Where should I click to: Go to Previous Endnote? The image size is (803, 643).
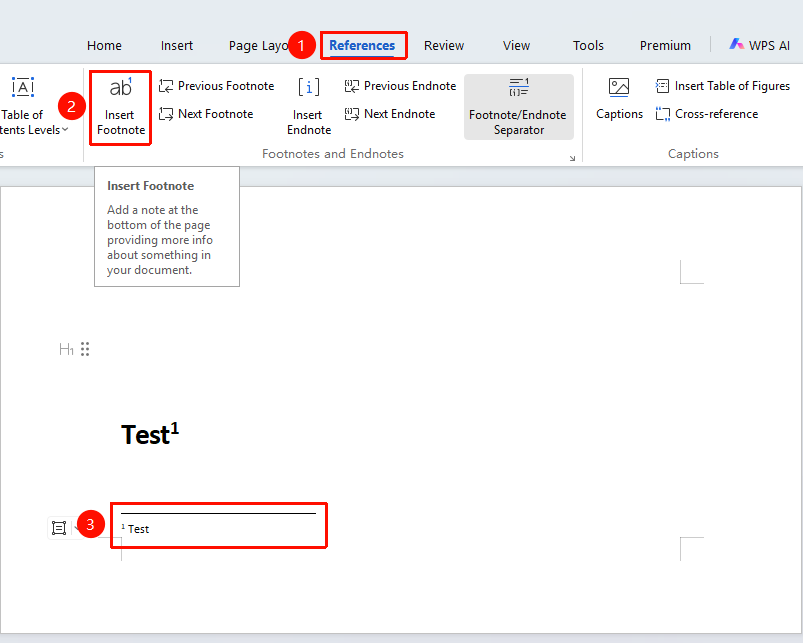(400, 86)
